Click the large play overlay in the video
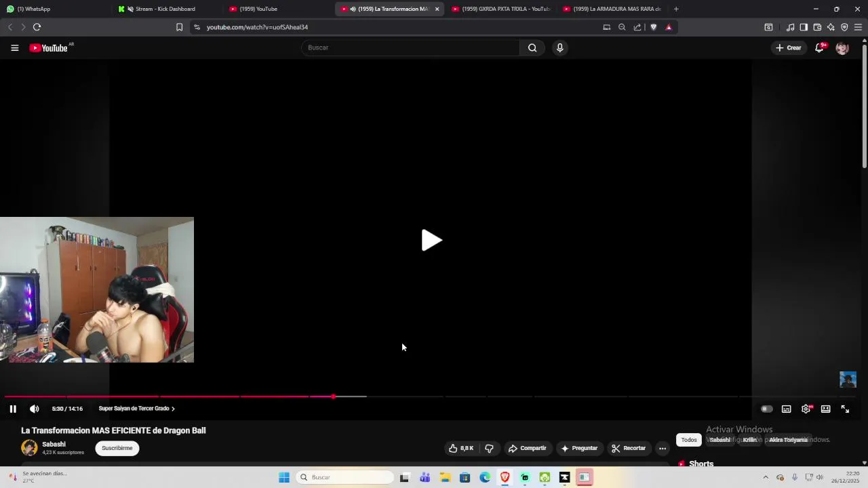 click(431, 240)
